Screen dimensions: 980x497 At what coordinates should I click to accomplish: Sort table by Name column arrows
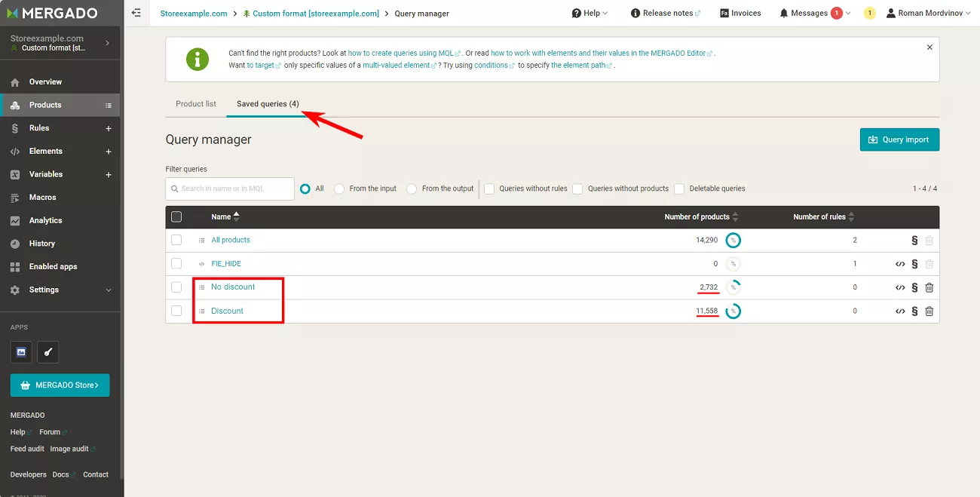click(x=236, y=217)
